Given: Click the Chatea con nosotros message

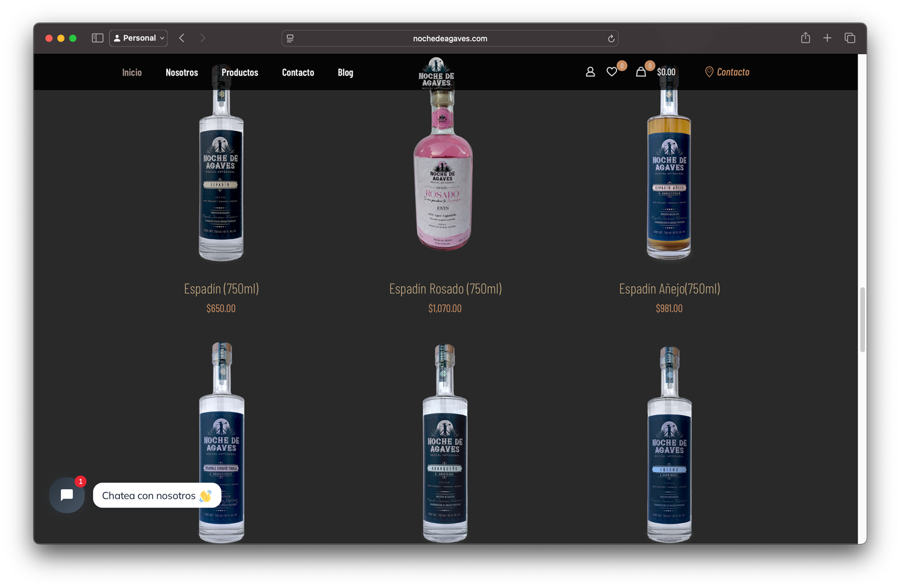Looking at the screenshot, I should [x=157, y=496].
